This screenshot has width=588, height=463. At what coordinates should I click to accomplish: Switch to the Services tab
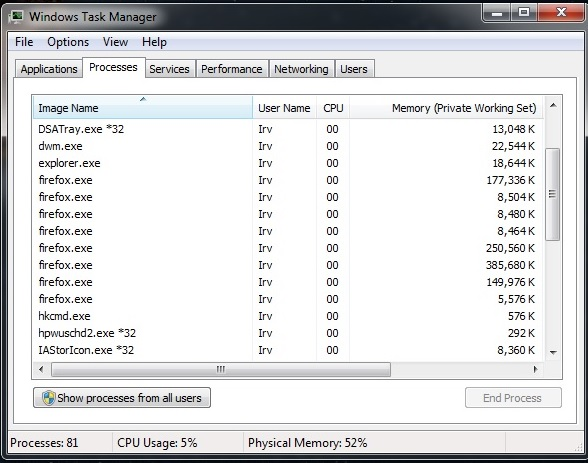170,69
